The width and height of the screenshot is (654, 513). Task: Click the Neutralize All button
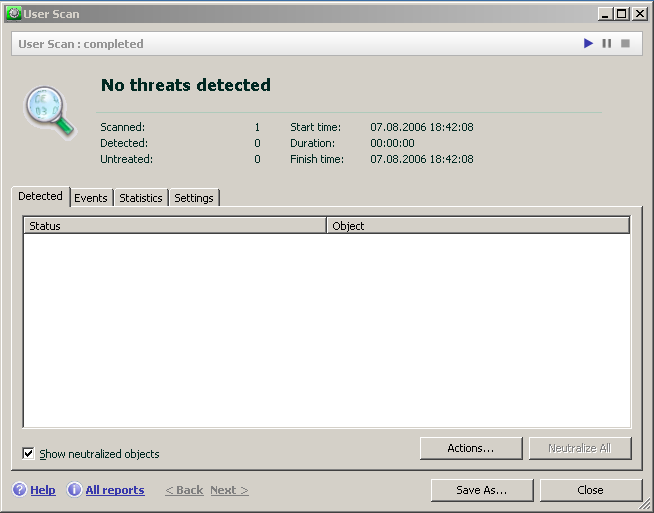(580, 448)
